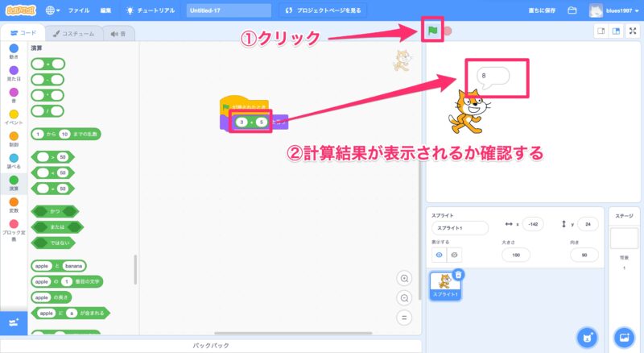Switch to small stage layout
The width and height of the screenshot is (644, 353).
pos(600,31)
